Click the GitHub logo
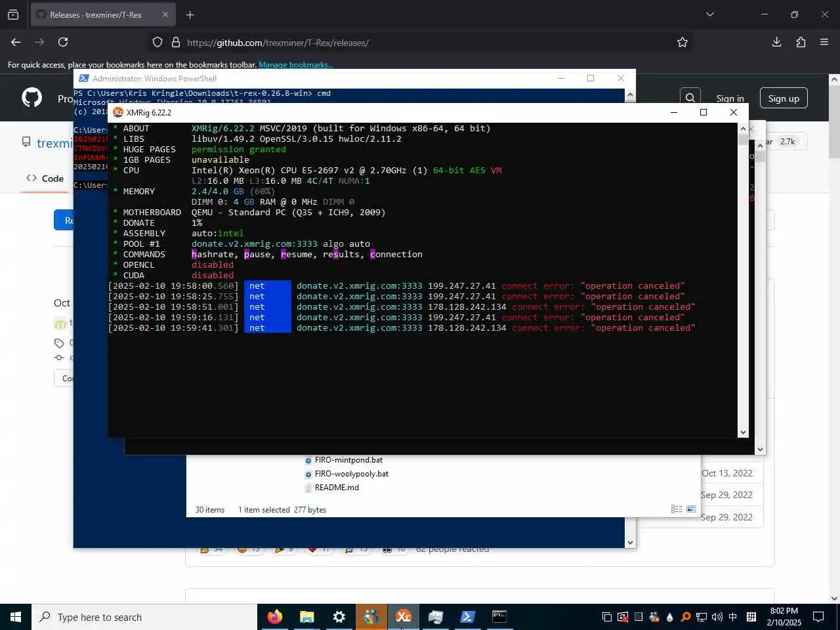Image resolution: width=840 pixels, height=630 pixels. pos(31,98)
